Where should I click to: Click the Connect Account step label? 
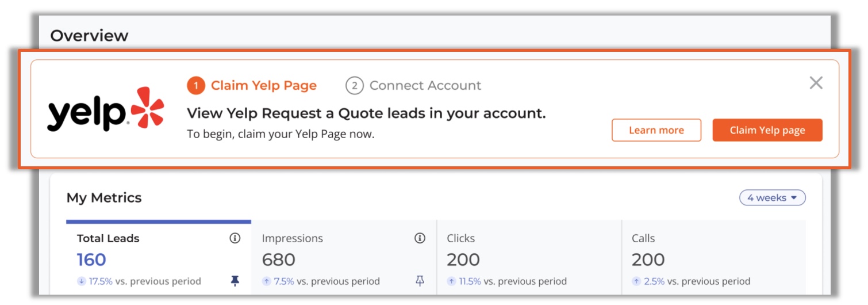point(425,86)
